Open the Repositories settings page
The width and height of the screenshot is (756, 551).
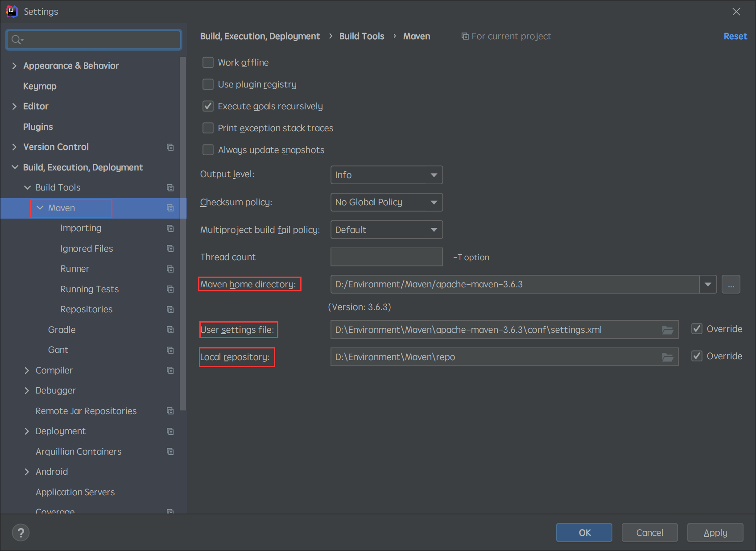(x=86, y=309)
